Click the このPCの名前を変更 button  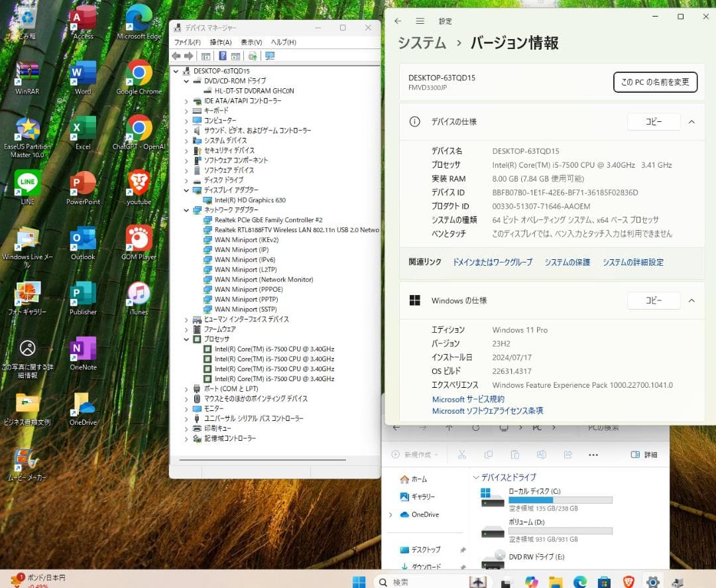[655, 82]
